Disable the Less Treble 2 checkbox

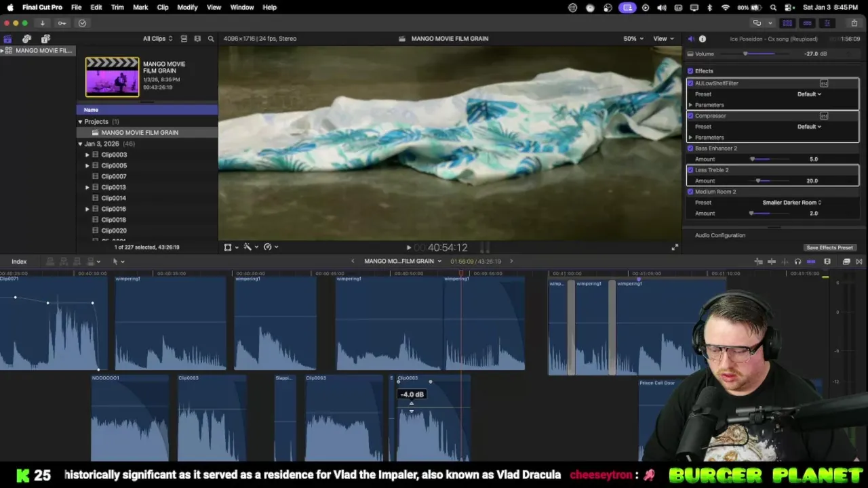click(x=690, y=170)
